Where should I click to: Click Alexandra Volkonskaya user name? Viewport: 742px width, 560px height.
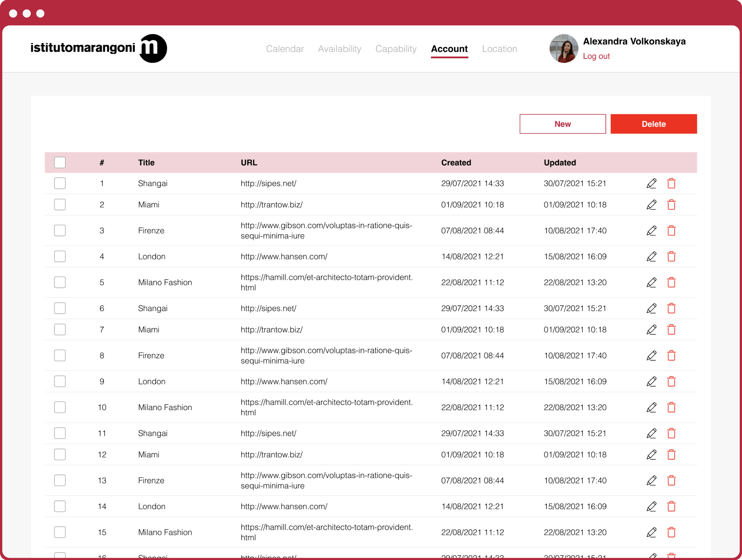pyautogui.click(x=634, y=41)
